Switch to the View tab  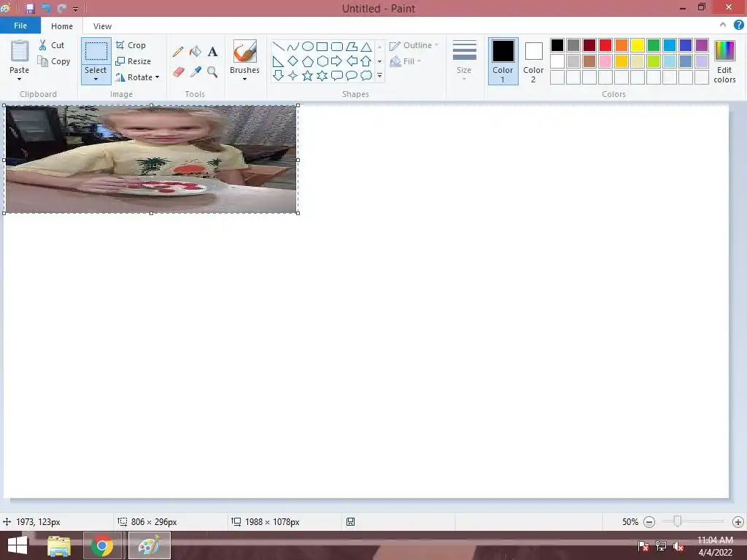(102, 26)
